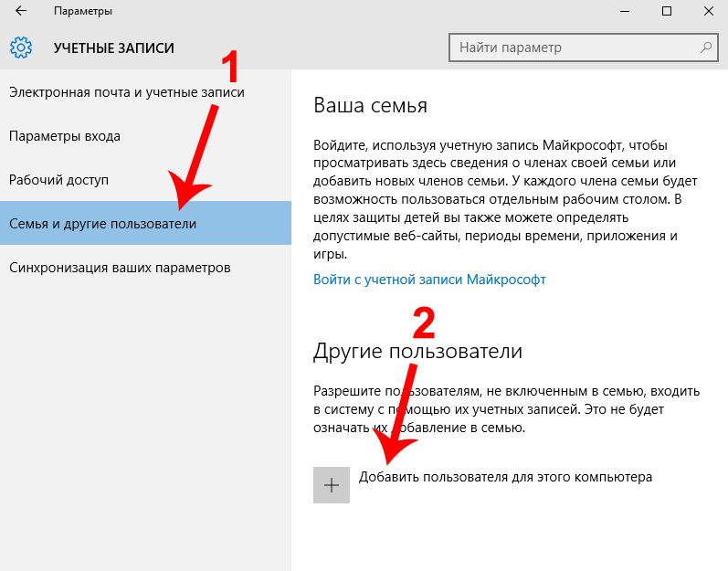The image size is (728, 571).
Task: Select Параметры входа in sidebar
Action: click(x=64, y=136)
